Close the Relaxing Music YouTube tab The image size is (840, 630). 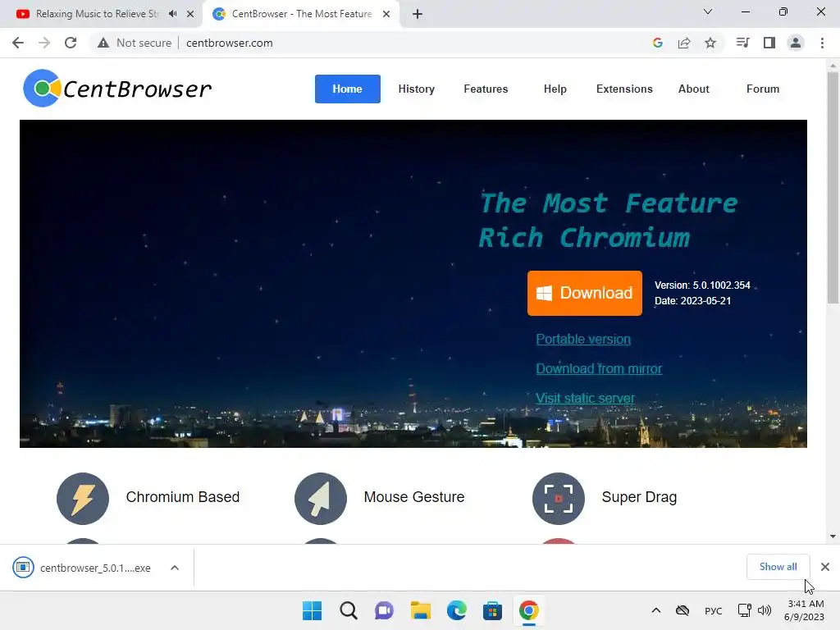[190, 14]
